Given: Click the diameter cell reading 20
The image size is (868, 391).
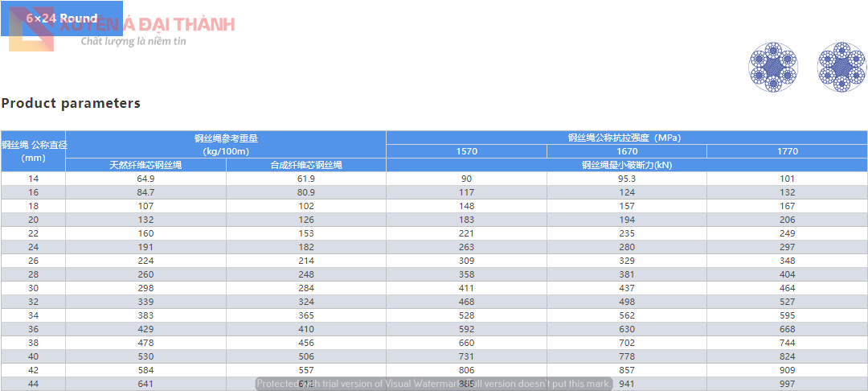Looking at the screenshot, I should click(34, 220).
